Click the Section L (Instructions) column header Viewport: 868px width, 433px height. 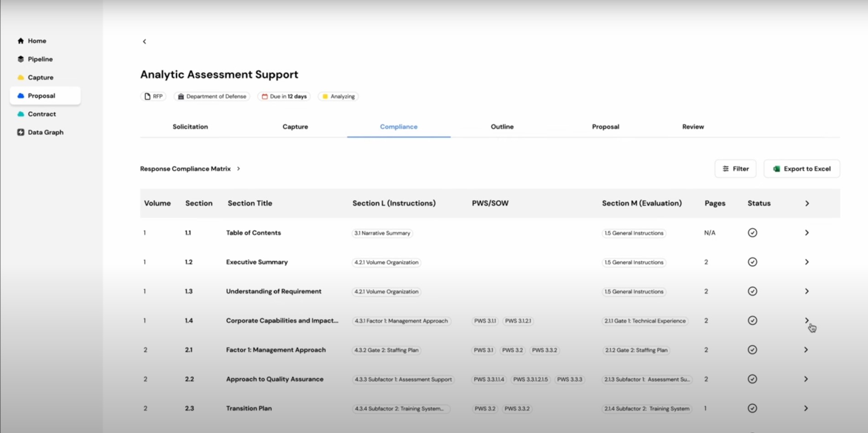tap(394, 203)
